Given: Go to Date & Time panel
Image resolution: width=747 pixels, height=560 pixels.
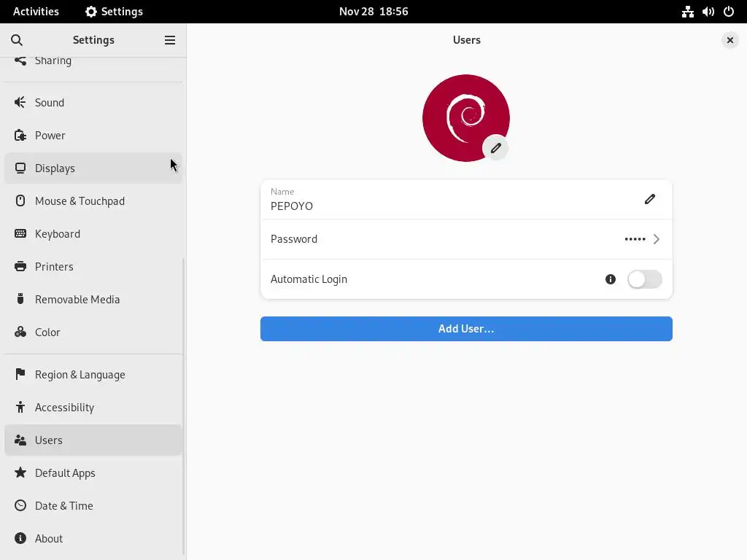Looking at the screenshot, I should tap(93, 506).
